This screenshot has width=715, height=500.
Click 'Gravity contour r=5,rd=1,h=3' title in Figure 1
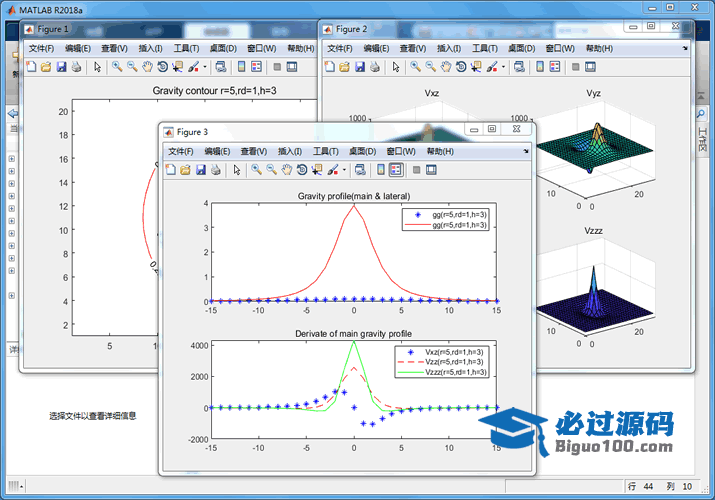click(x=214, y=91)
